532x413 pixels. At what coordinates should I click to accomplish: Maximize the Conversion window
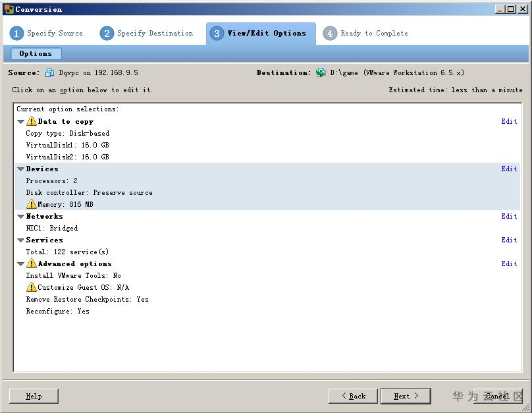point(511,9)
